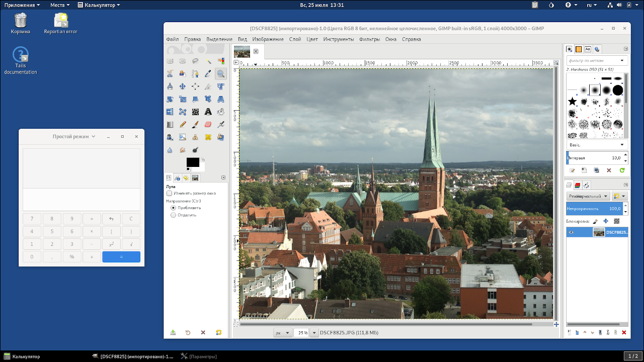Activate the Move tool
Image resolution: width=644 pixels, height=362 pixels.
(x=183, y=86)
